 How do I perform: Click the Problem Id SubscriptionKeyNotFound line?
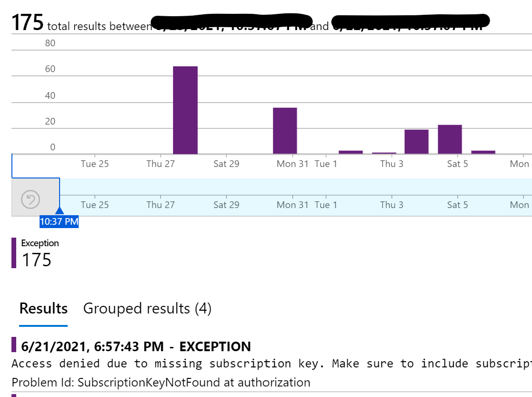[161, 382]
